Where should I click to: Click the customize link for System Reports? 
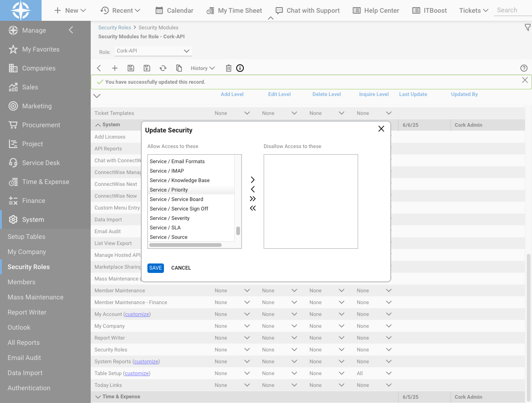[146, 361]
